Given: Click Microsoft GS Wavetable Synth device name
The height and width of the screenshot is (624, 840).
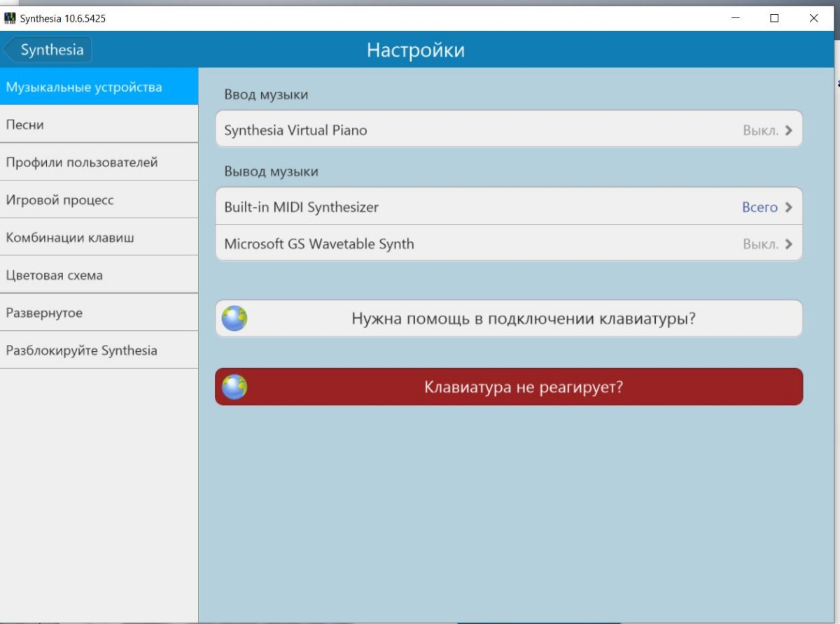Looking at the screenshot, I should 318,244.
